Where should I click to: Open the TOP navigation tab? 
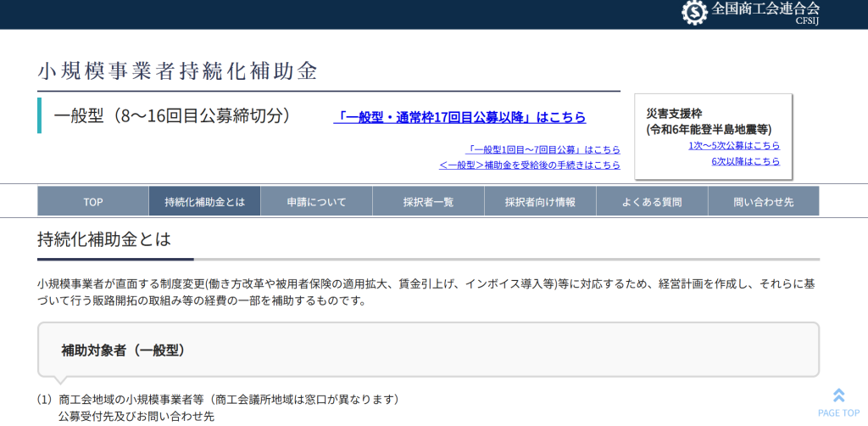coord(93,202)
